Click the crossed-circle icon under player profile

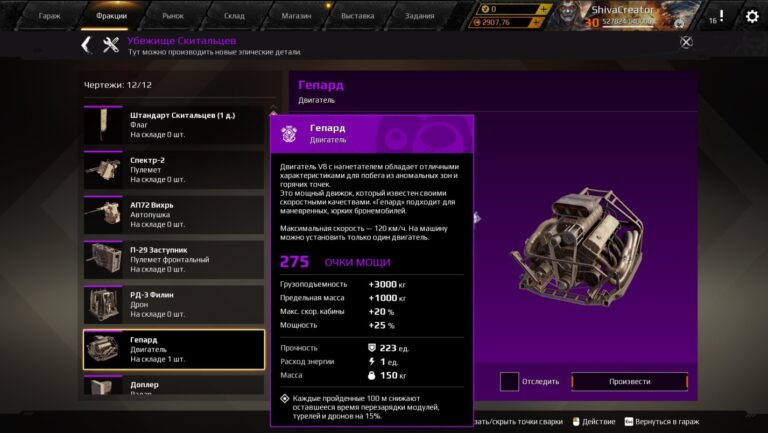[x=686, y=42]
